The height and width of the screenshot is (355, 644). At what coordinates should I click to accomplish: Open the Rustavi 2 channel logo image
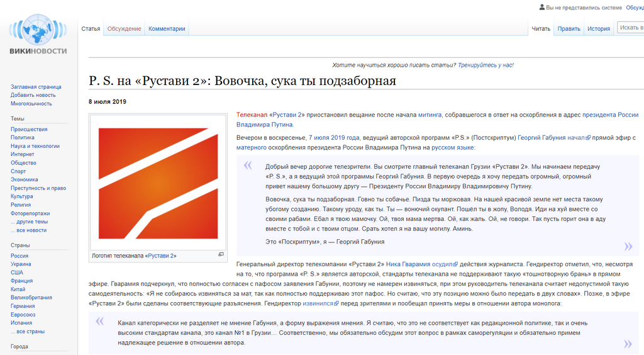pyautogui.click(x=158, y=183)
